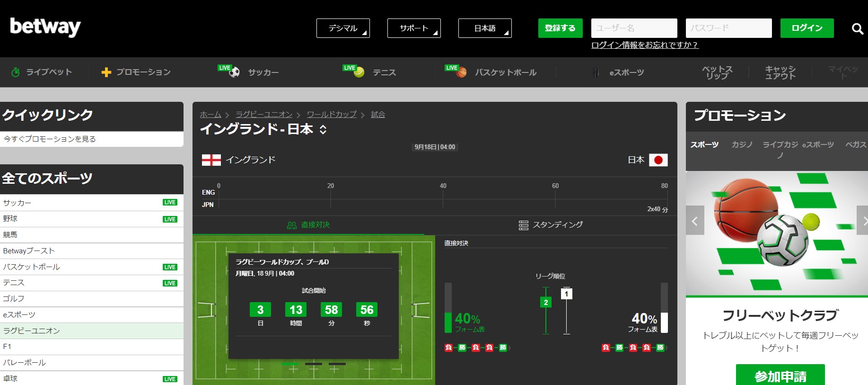Click the live bet stopwatch icon
868x385 pixels.
point(16,72)
